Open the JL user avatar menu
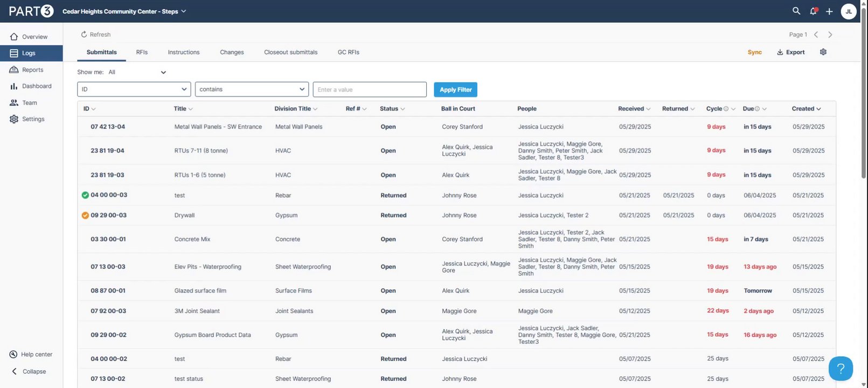The height and width of the screenshot is (388, 868). 849,11
